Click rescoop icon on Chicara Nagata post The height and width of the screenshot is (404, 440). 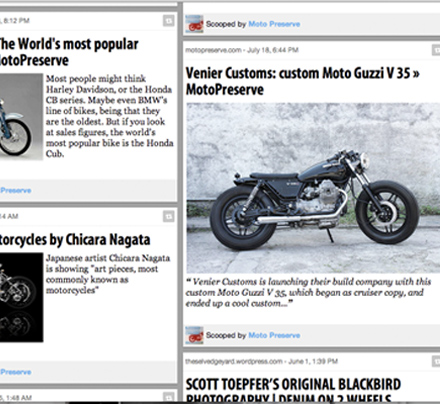click(169, 216)
